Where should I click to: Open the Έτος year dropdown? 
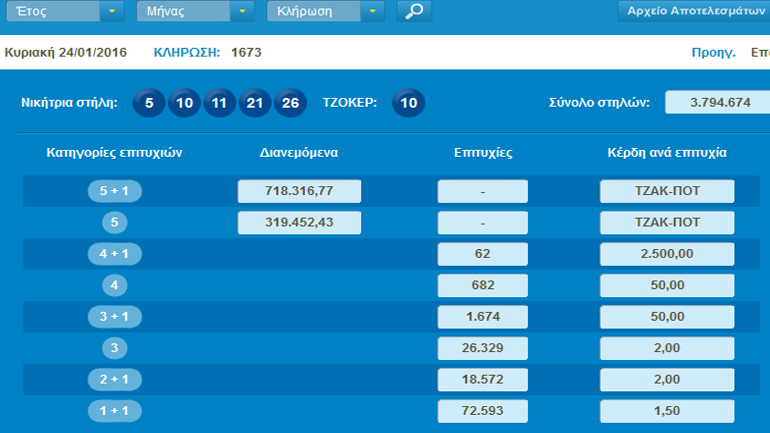(x=65, y=11)
